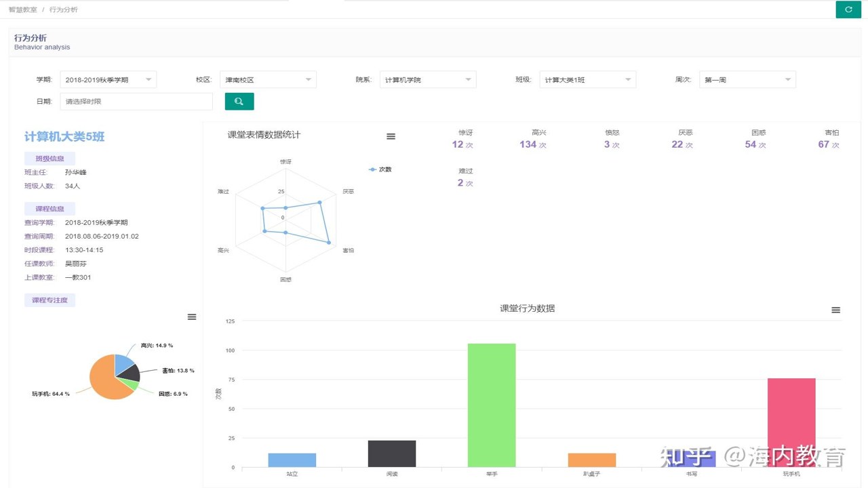This screenshot has width=868, height=488.
Task: Click 行为分析 breadcrumb item
Action: pos(64,9)
